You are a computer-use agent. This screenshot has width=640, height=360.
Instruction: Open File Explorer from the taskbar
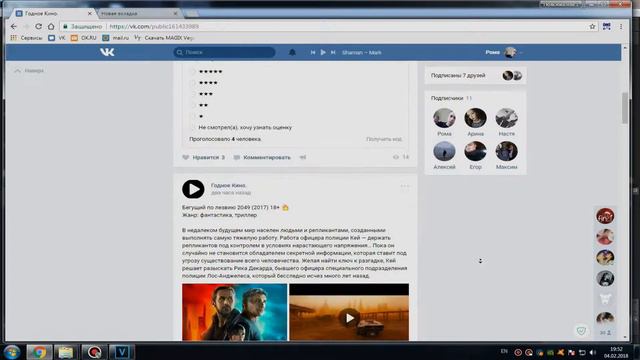point(66,352)
